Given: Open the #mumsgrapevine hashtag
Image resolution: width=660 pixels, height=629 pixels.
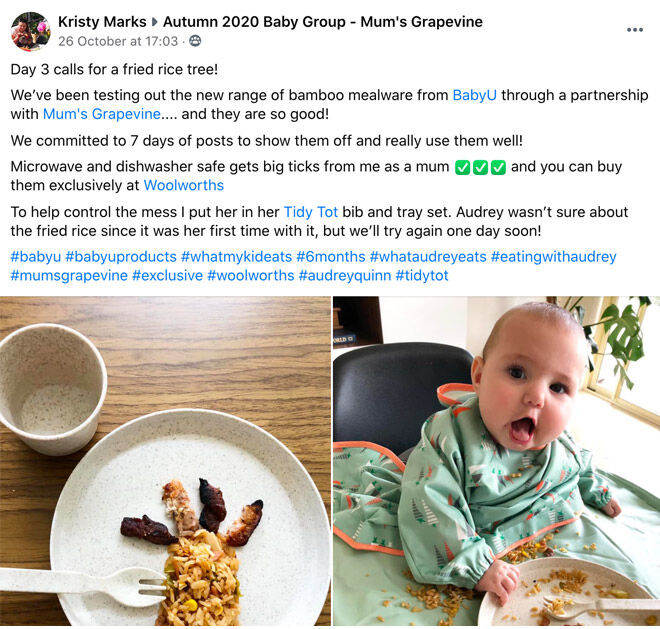Looking at the screenshot, I should 69,275.
